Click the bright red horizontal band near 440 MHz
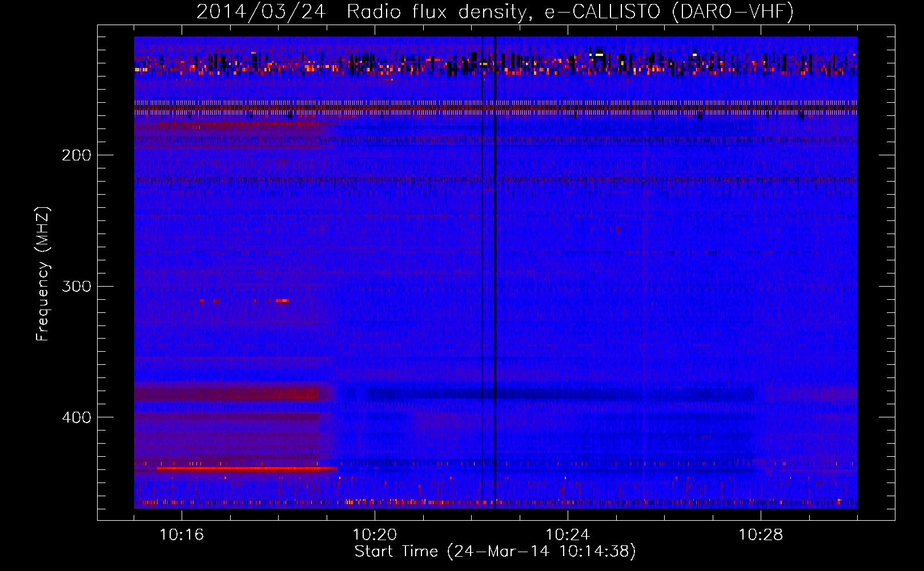Viewport: 924px width, 571px height. (x=247, y=469)
